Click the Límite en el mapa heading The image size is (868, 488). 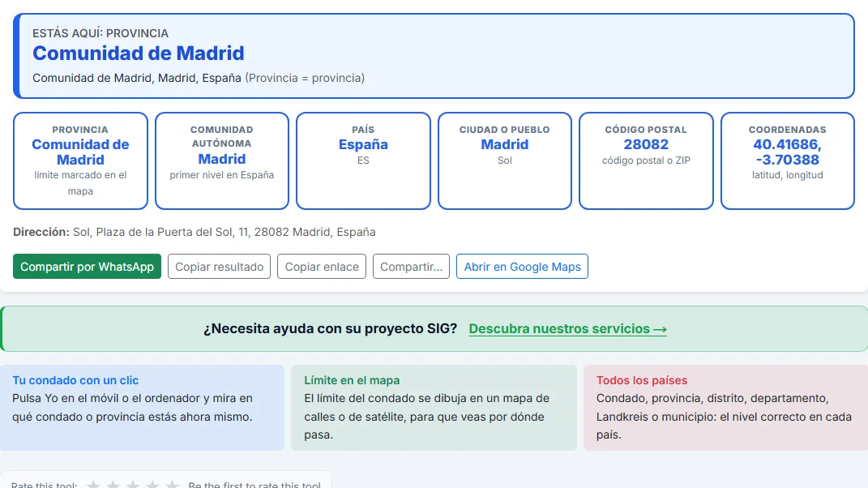(352, 380)
